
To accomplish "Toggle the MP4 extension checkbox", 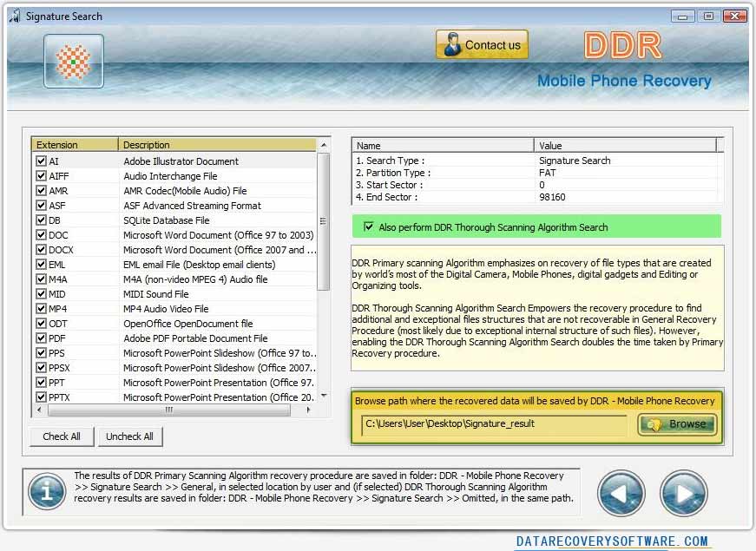I will coord(41,309).
